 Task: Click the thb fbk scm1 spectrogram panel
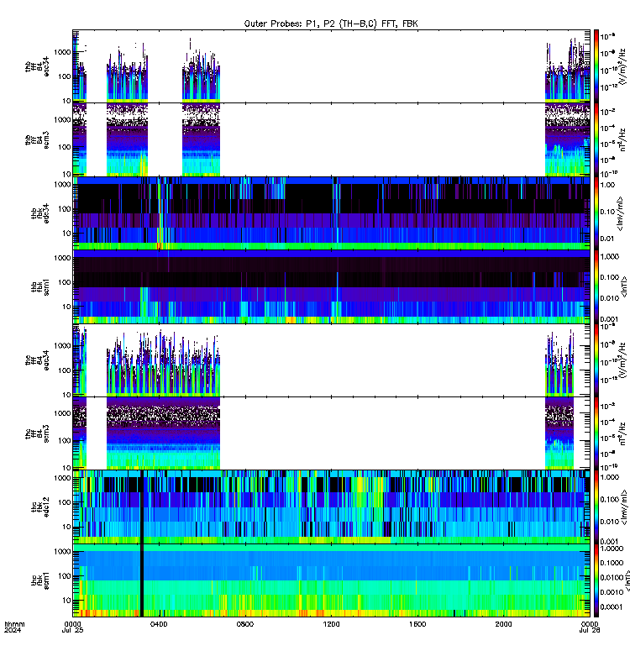click(331, 286)
